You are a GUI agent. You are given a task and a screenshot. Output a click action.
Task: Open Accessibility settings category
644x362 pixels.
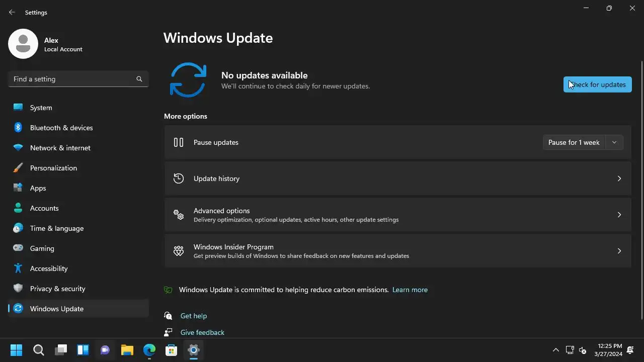click(78, 268)
